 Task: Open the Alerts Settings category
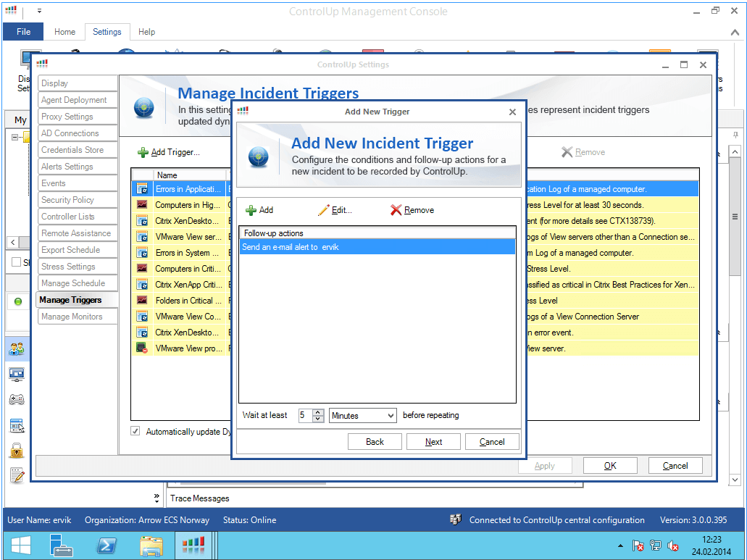pyautogui.click(x=78, y=167)
